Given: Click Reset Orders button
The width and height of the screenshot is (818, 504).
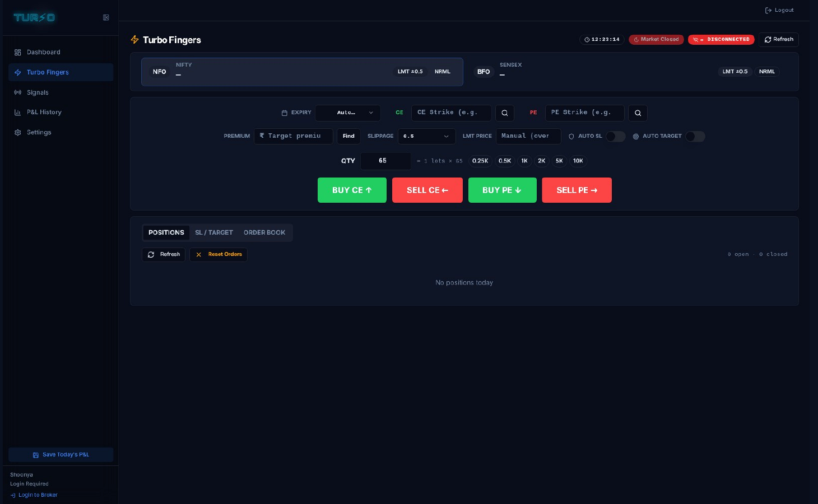Looking at the screenshot, I should tap(219, 255).
